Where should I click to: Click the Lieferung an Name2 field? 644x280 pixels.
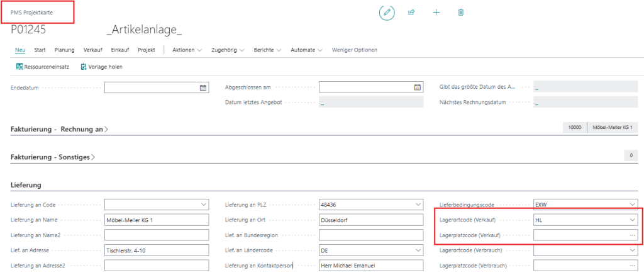(157, 235)
